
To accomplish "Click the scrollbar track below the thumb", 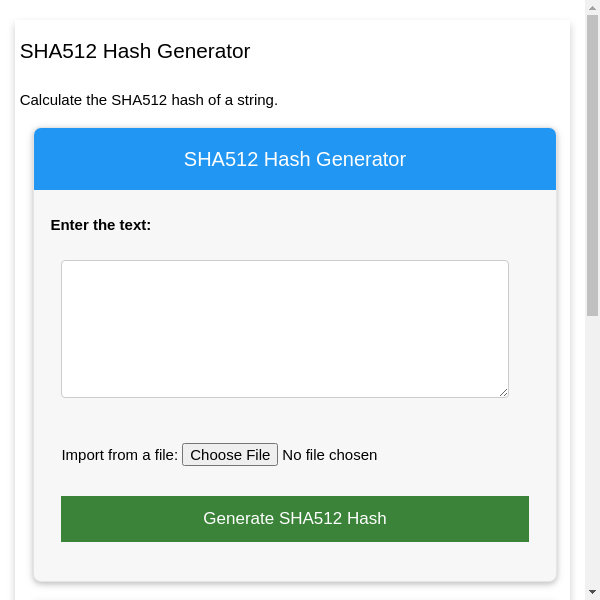I will point(592,450).
